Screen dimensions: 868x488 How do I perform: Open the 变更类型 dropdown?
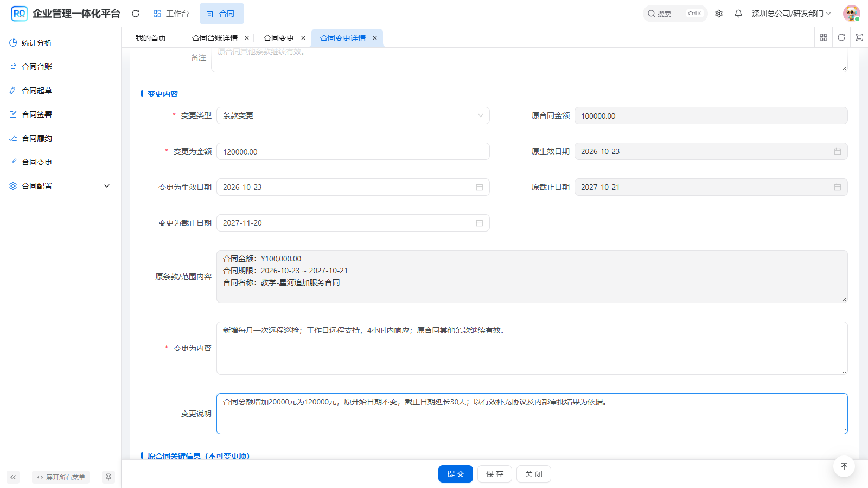(x=353, y=115)
